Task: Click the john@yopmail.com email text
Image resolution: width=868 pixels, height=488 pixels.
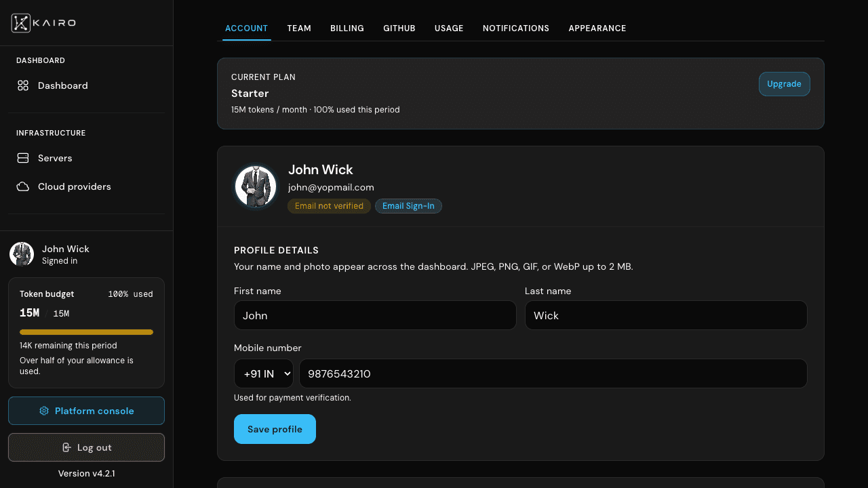Action: coord(331,187)
